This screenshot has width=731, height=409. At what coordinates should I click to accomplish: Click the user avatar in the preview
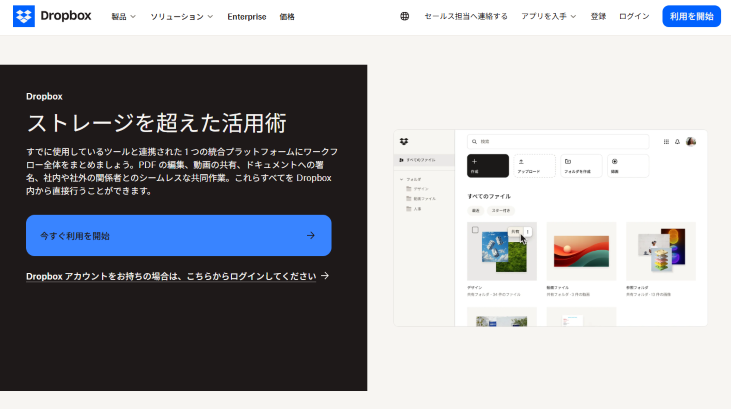click(x=691, y=141)
